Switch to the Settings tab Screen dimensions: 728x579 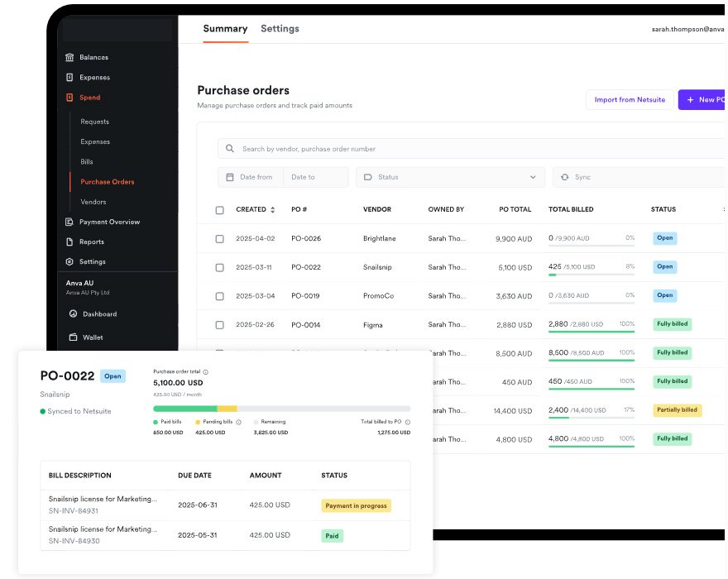pos(280,29)
